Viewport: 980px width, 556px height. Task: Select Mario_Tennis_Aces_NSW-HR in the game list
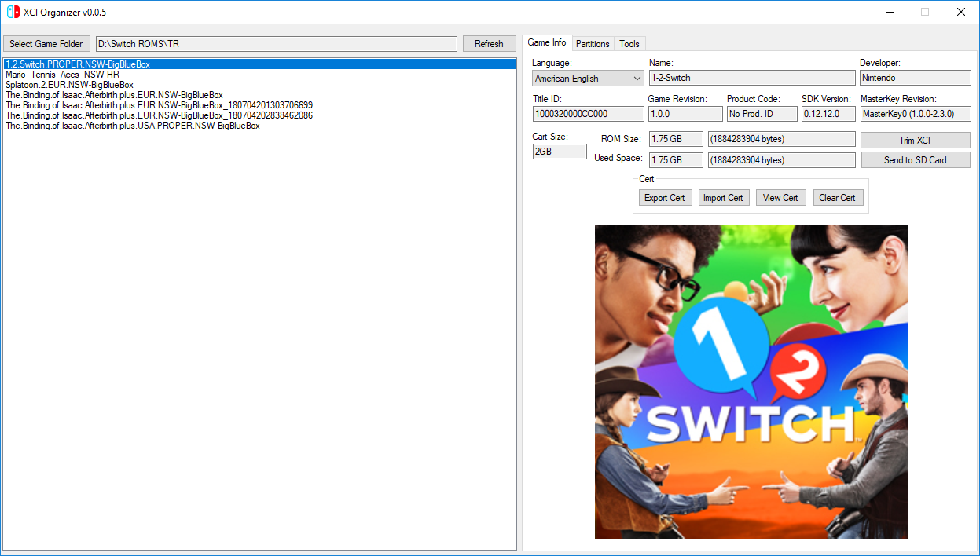259,75
